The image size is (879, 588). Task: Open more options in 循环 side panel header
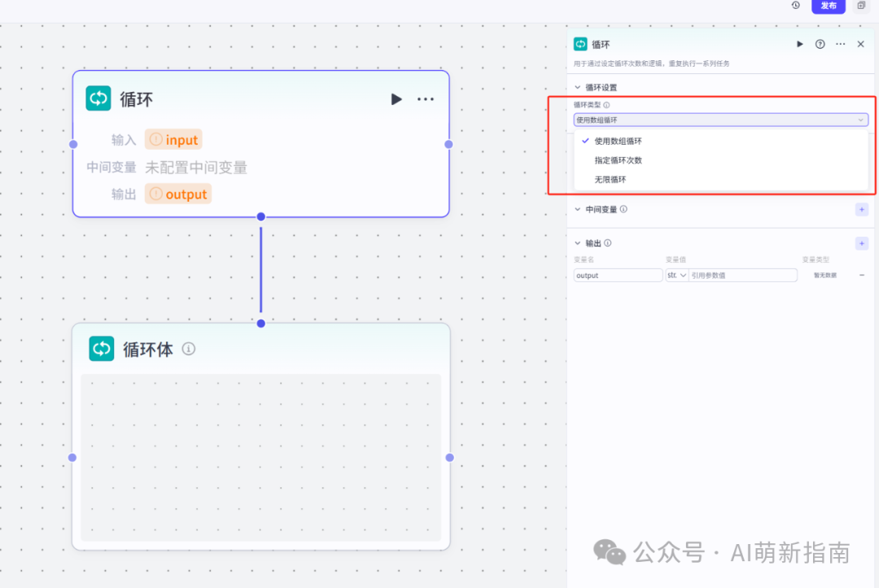[x=841, y=44]
